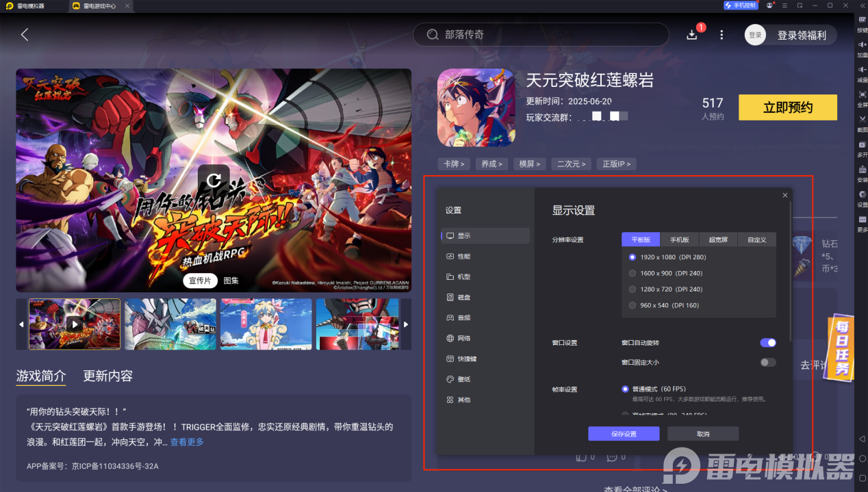
Task: Click the yellow 立即预约 button
Action: [787, 107]
